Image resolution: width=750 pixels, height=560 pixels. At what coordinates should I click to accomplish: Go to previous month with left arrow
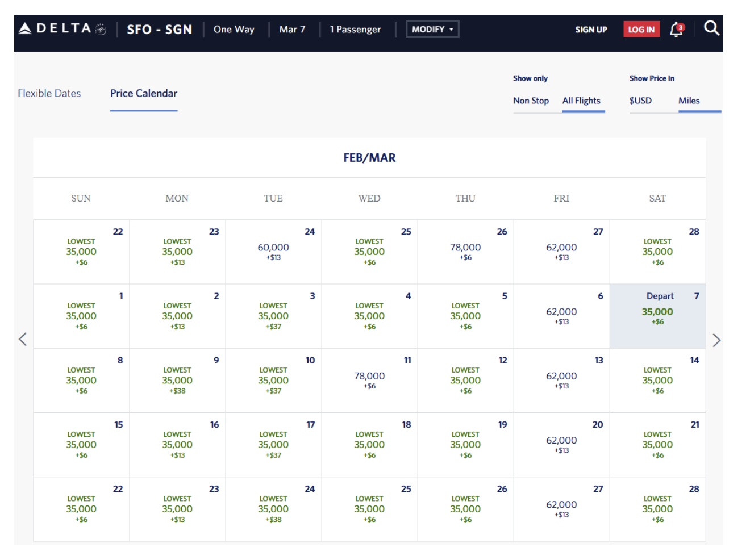23,340
